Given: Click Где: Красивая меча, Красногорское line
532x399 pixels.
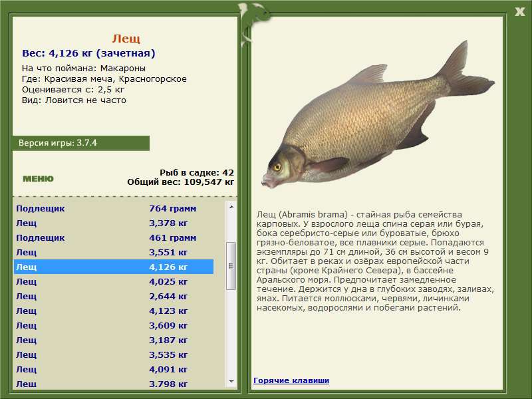Looking at the screenshot, I should pyautogui.click(x=104, y=79).
